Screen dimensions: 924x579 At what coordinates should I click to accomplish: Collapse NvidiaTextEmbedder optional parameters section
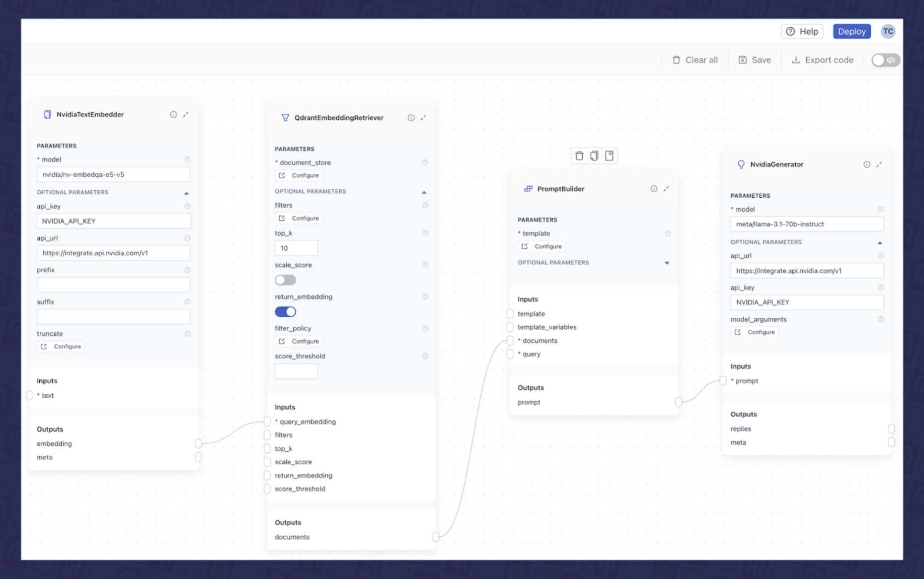click(187, 192)
